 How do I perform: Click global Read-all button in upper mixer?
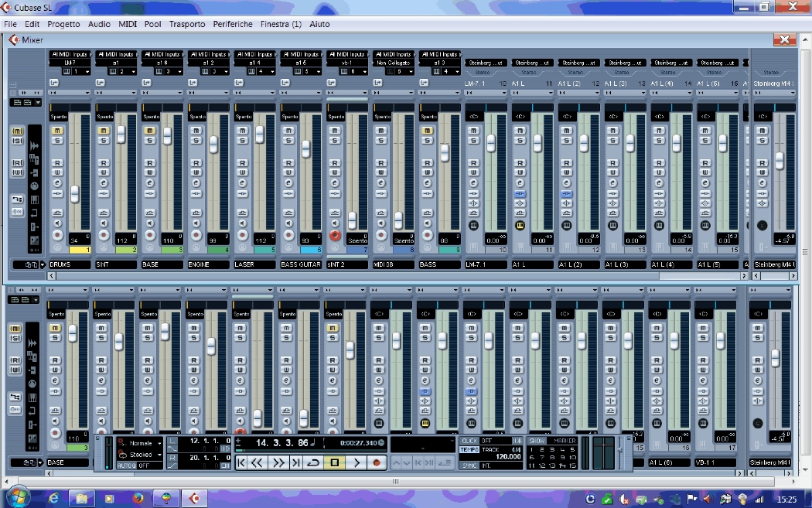coord(17,162)
